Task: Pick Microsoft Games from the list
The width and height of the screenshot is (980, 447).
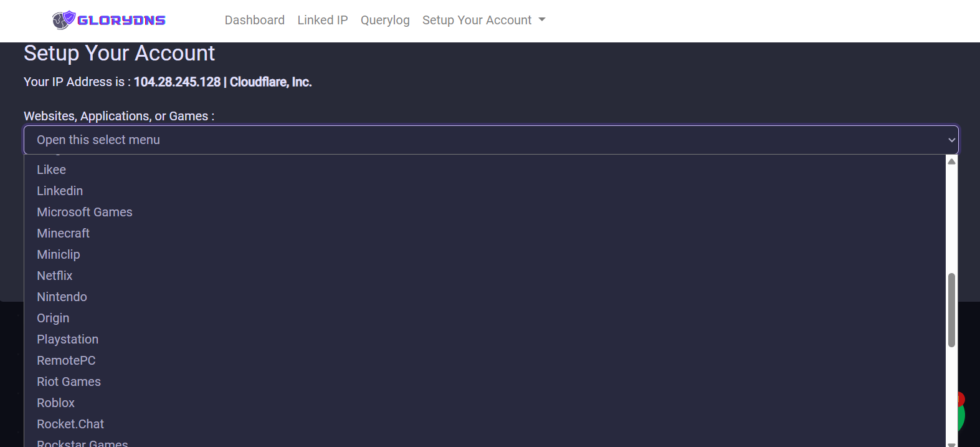Action: tap(485, 212)
